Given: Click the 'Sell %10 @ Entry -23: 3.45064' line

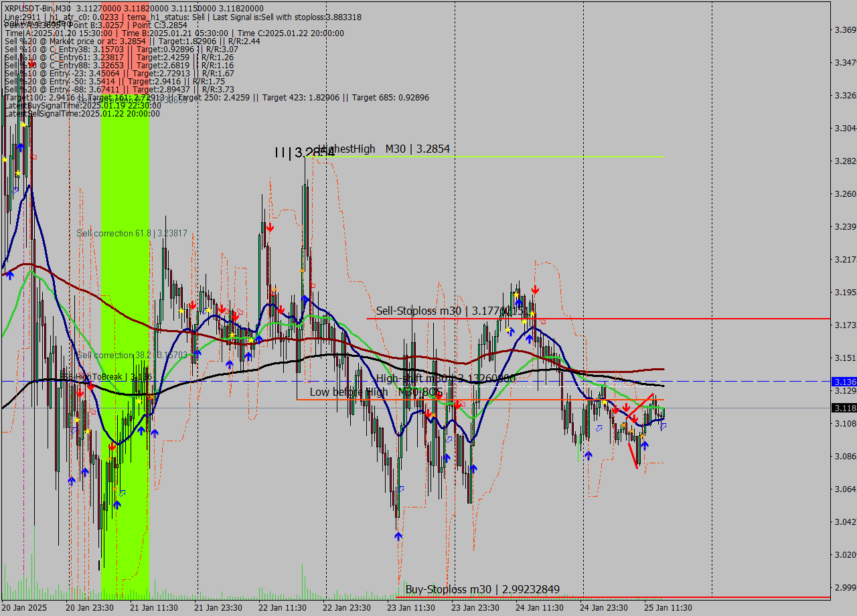Looking at the screenshot, I should coord(119,73).
